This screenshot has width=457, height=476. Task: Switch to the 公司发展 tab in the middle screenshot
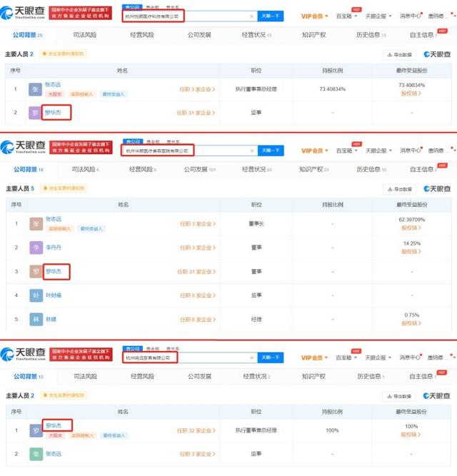199,169
